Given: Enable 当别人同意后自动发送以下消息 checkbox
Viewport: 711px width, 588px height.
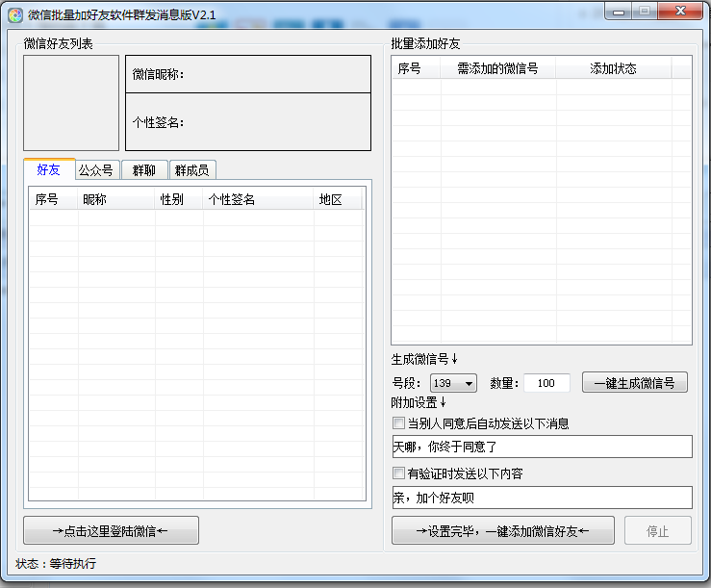Looking at the screenshot, I should tap(398, 422).
